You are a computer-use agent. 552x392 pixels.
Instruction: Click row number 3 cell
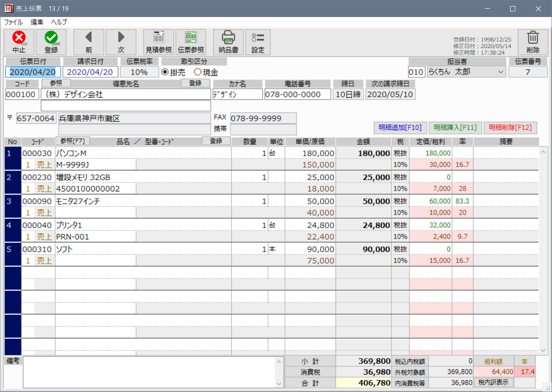coord(13,207)
